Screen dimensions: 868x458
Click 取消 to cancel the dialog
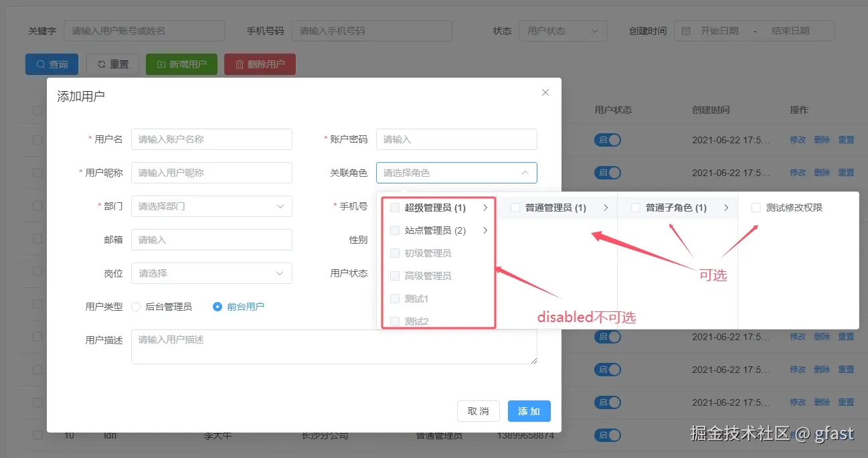coord(479,411)
